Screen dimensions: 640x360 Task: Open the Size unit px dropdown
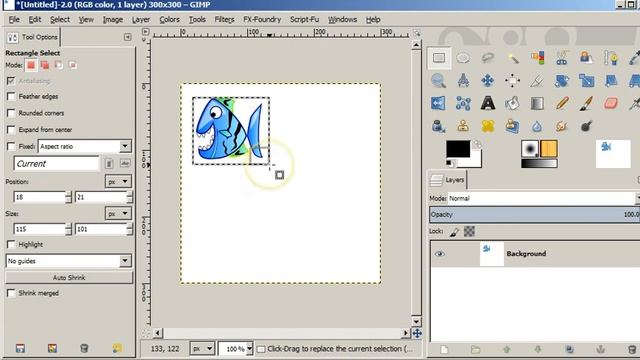(x=118, y=213)
